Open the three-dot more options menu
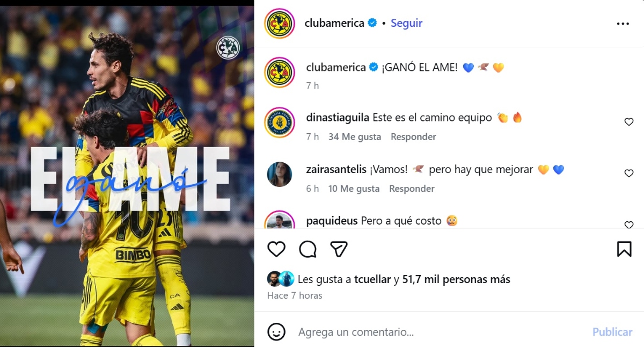This screenshot has height=347, width=644. coord(623,24)
